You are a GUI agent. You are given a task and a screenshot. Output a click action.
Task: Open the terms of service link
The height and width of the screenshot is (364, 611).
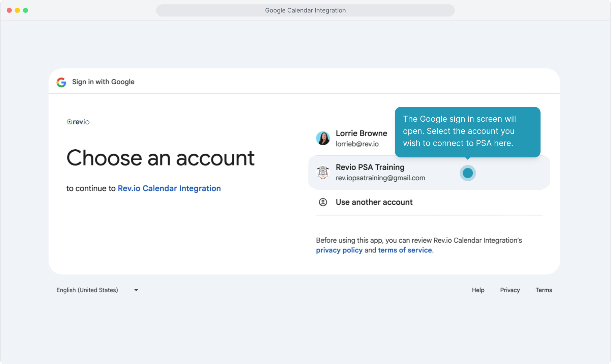405,250
